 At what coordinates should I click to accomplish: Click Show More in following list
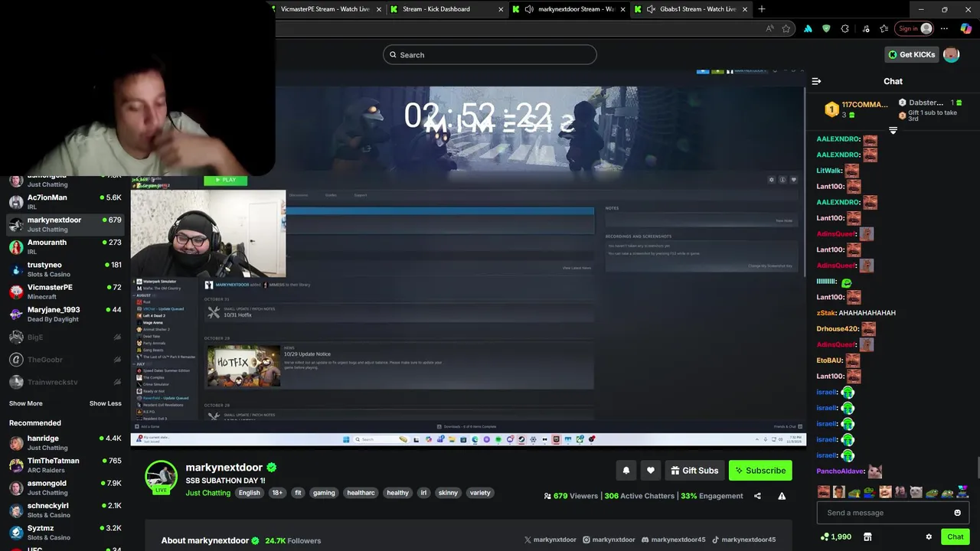pyautogui.click(x=25, y=403)
